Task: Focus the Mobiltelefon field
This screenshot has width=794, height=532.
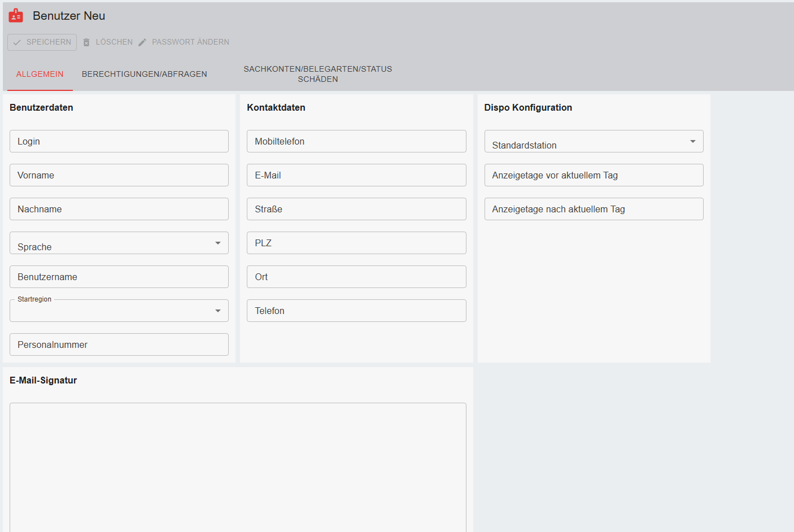Action: coord(356,141)
